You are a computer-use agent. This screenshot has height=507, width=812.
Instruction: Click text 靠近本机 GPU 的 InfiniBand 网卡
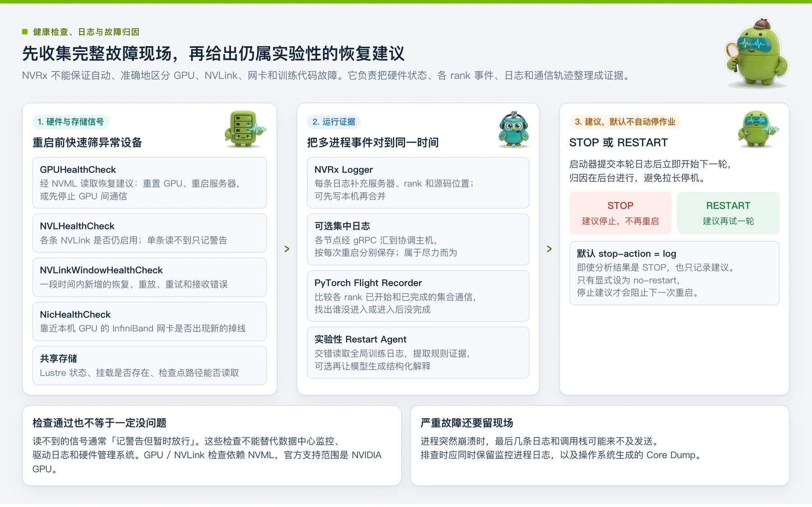pos(143,328)
